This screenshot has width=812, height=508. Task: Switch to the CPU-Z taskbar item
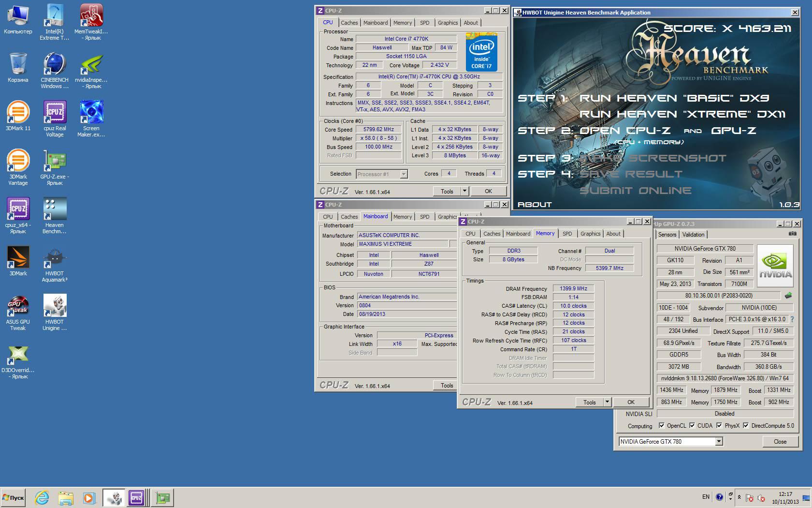point(137,497)
